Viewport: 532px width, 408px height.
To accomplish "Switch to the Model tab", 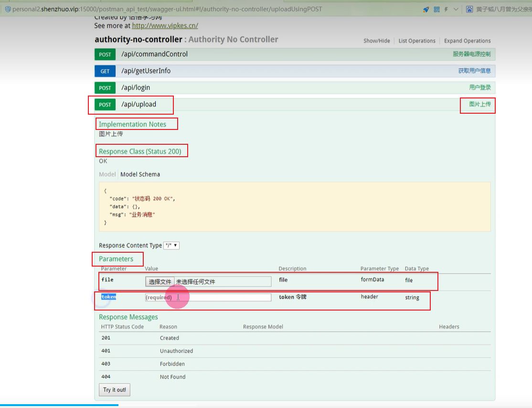I will click(107, 174).
